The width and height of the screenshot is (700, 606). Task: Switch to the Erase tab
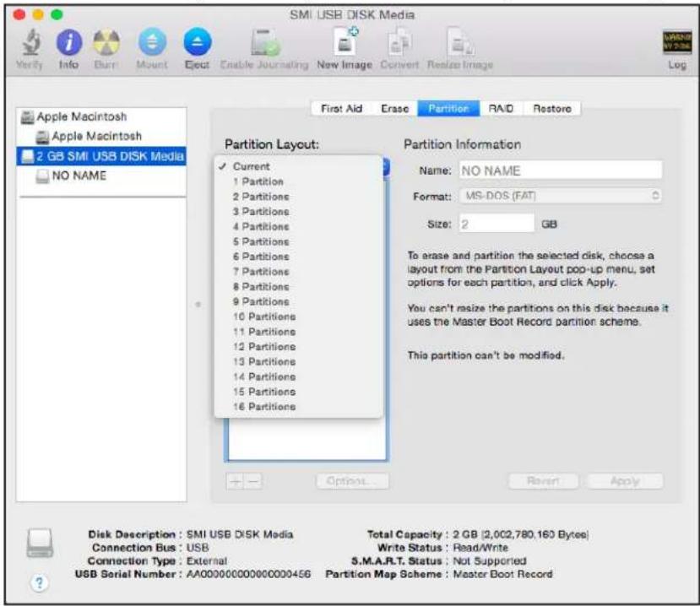point(394,108)
